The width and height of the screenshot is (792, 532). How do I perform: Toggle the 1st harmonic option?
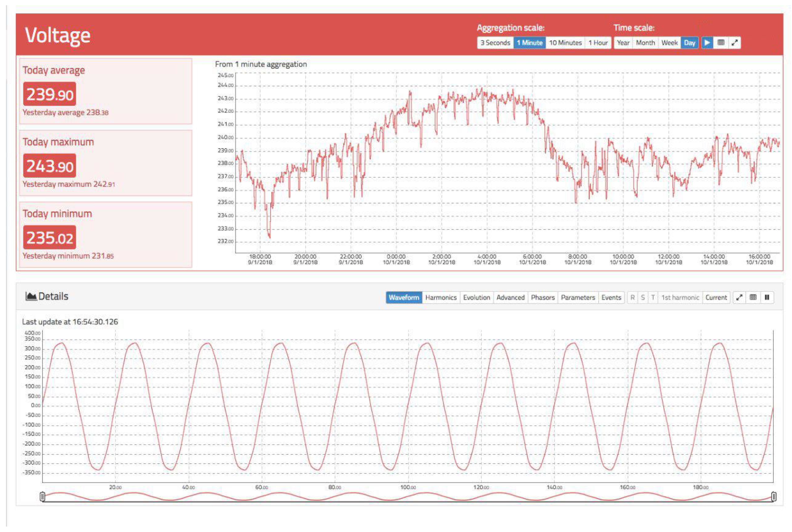coord(680,298)
